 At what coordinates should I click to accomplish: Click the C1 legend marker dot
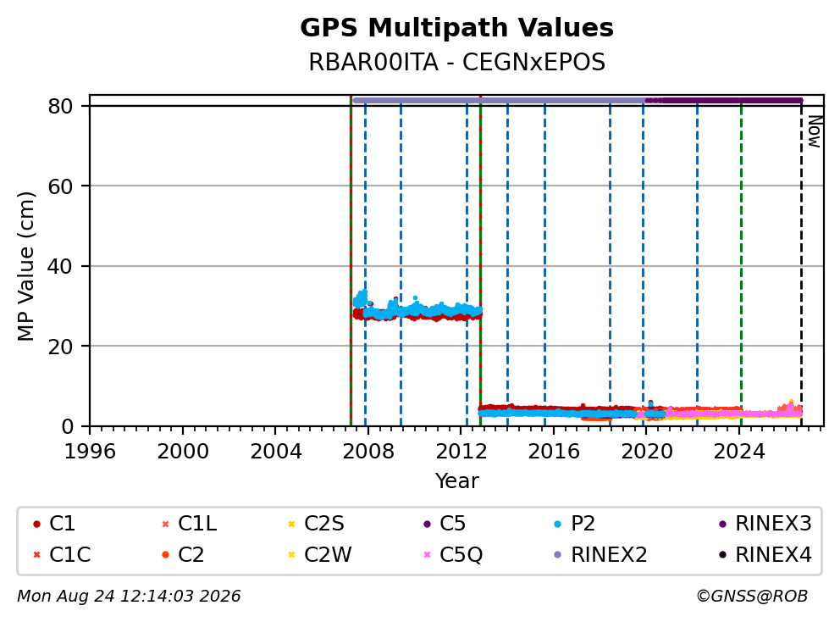pyautogui.click(x=36, y=524)
